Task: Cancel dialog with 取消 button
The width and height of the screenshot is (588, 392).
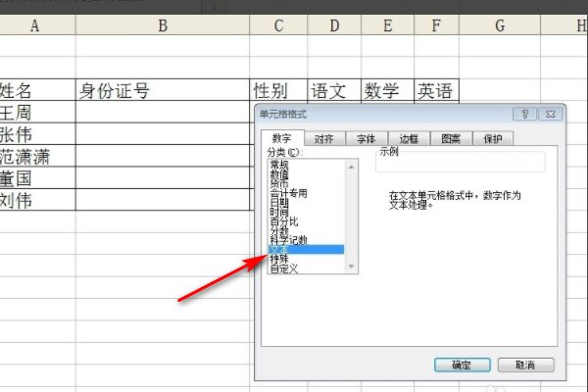Action: point(525,365)
